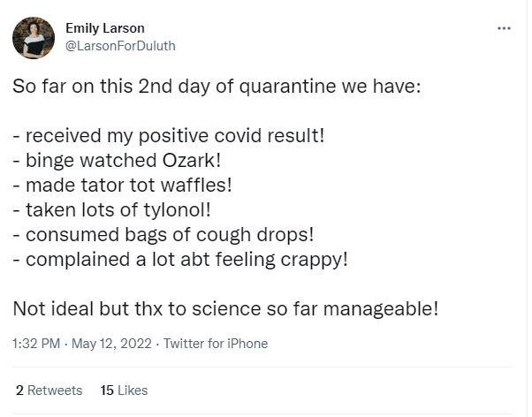This screenshot has height=417, width=532.
Task: Click the @LarsonForDuluth handle
Action: 121,46
